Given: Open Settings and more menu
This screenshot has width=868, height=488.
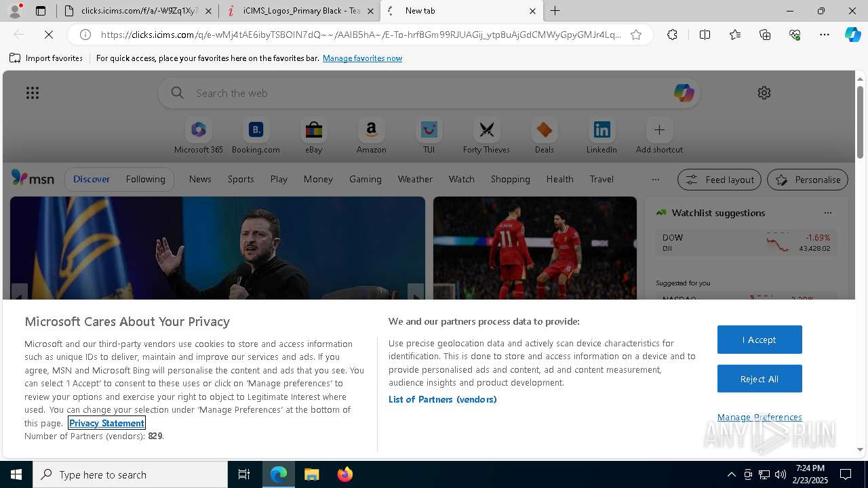Looking at the screenshot, I should (825, 35).
